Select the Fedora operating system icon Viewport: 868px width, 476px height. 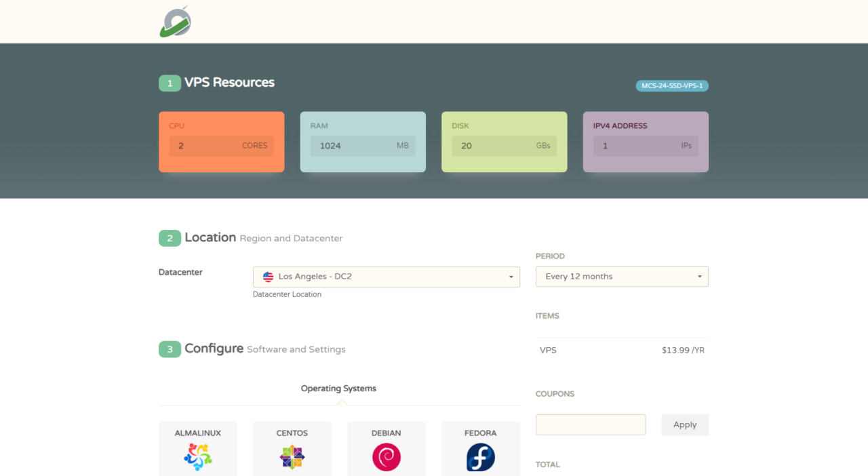tap(481, 456)
